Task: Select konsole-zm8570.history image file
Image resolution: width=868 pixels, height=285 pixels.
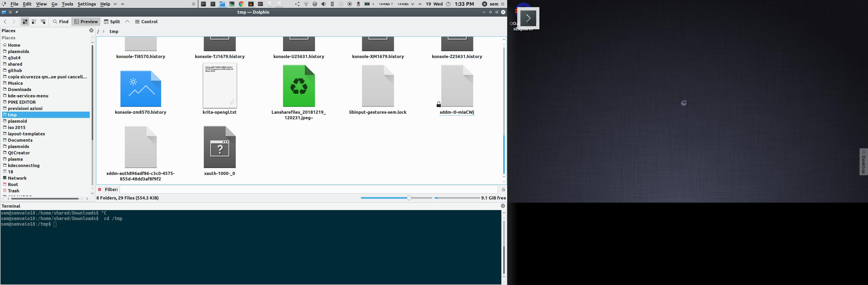Action: point(141,89)
